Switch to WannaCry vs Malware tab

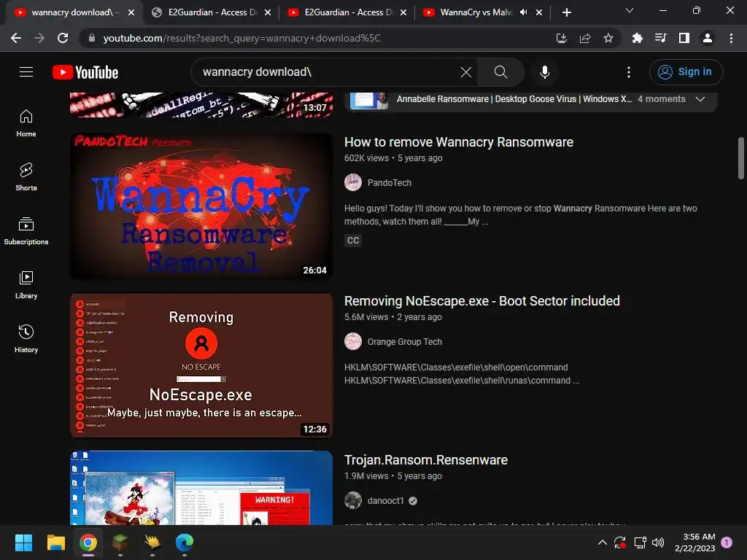(476, 12)
